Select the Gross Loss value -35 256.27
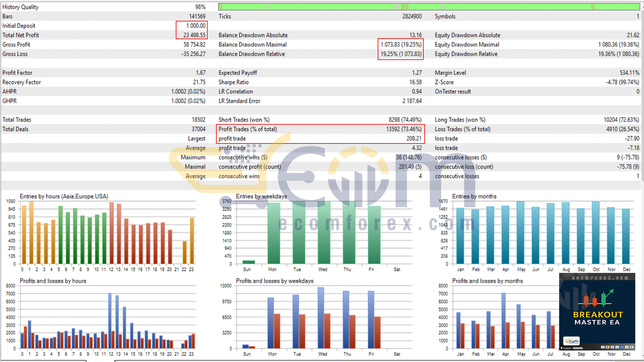The image size is (644, 362). coord(194,54)
